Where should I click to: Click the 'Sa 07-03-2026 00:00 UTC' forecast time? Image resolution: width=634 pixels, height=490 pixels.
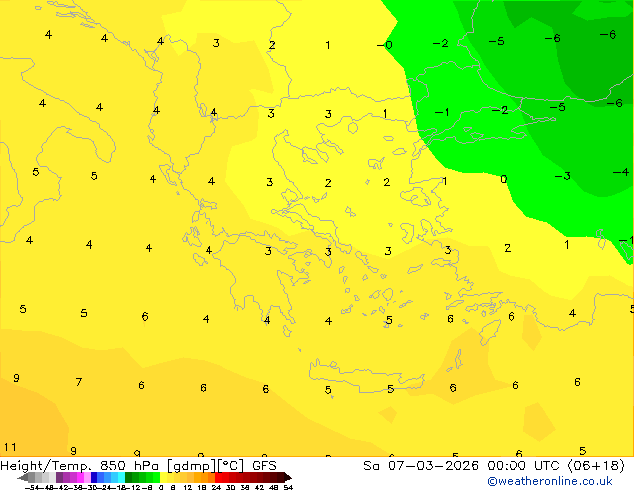coord(463,466)
